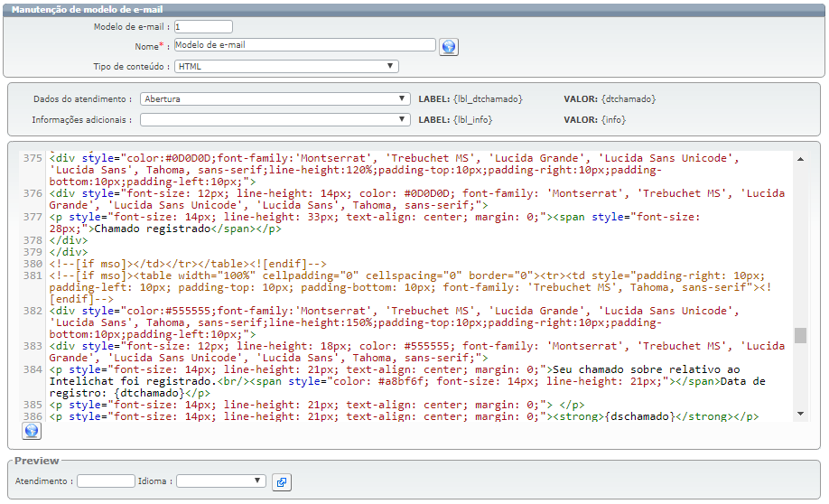Click the code editor scrollbar down arrow
Image resolution: width=829 pixels, height=504 pixels.
click(x=800, y=414)
